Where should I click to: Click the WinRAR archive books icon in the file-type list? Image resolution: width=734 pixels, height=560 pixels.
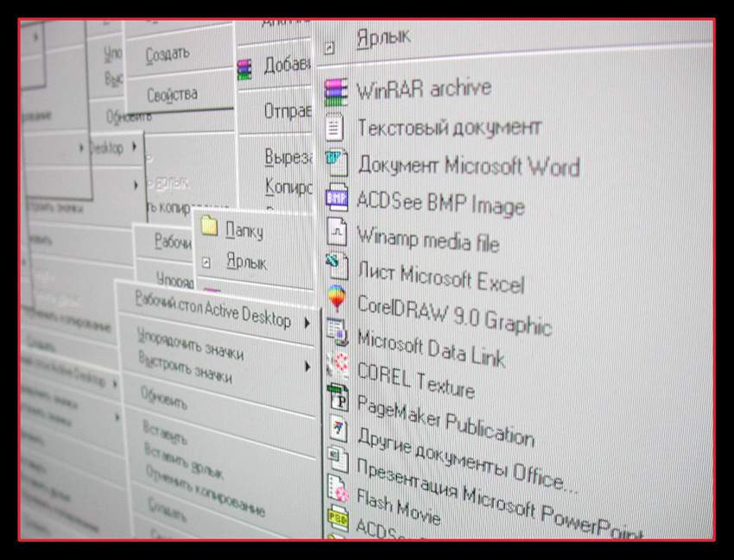click(336, 91)
